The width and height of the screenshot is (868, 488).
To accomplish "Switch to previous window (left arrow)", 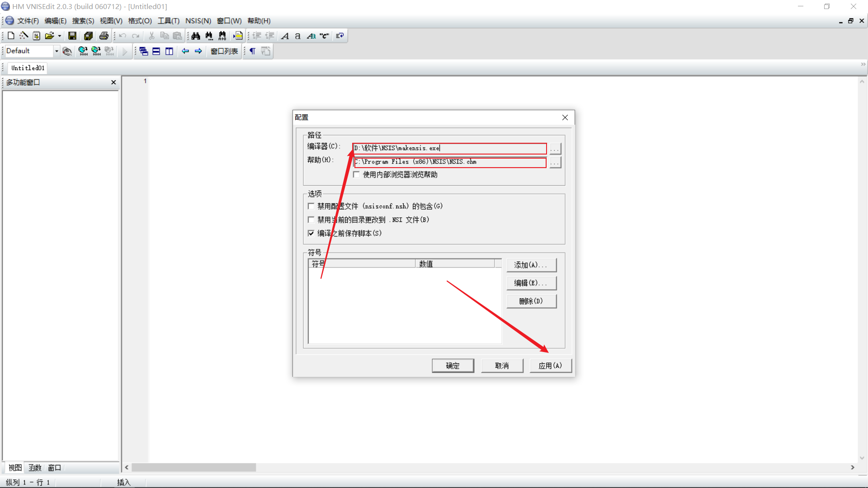I will (185, 51).
